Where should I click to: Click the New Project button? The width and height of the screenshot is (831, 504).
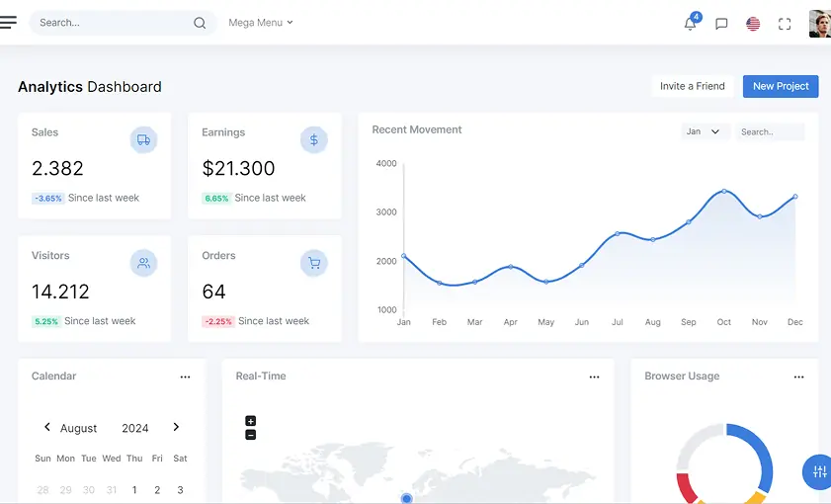click(781, 86)
